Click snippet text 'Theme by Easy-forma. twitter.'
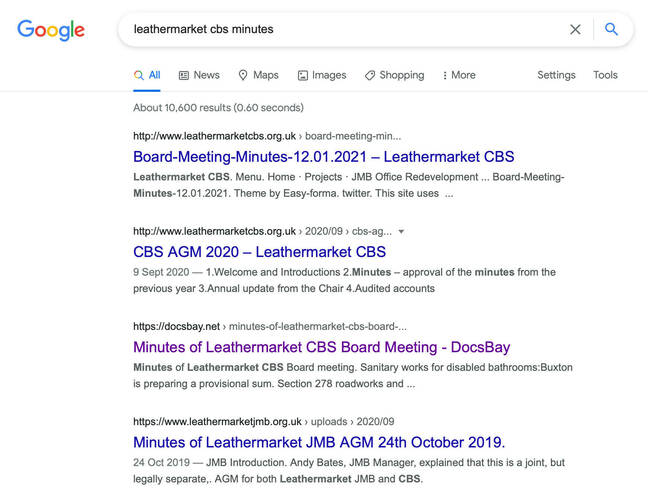This screenshot has width=648, height=501. coord(303,193)
